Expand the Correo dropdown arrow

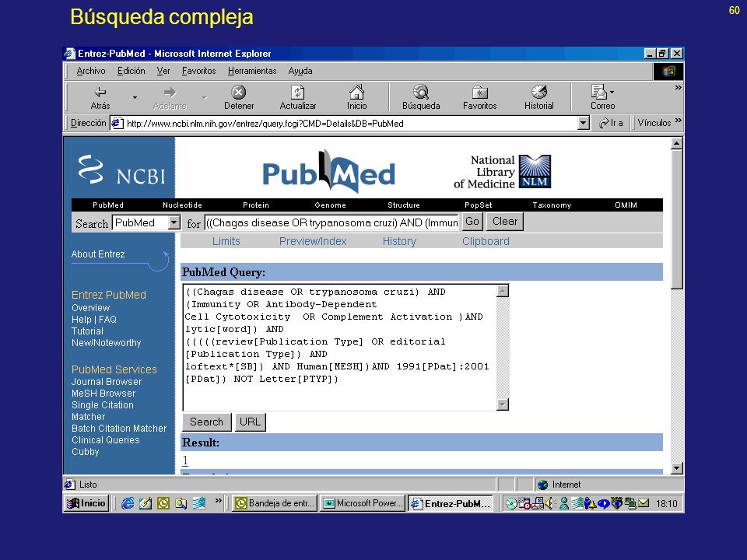[x=612, y=92]
